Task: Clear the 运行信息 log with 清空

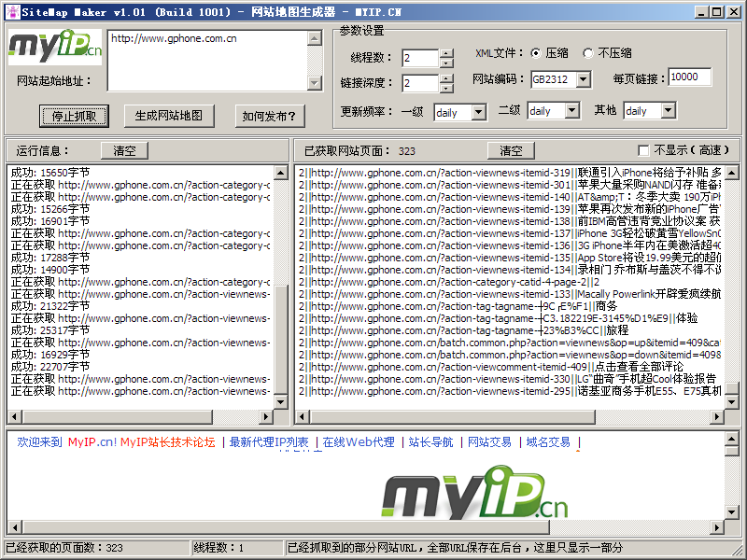Action: click(x=124, y=151)
